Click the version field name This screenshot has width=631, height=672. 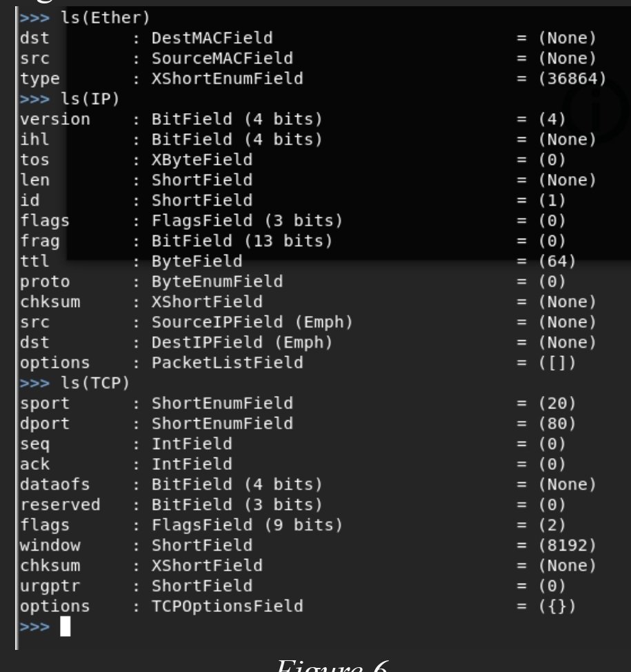click(x=55, y=119)
